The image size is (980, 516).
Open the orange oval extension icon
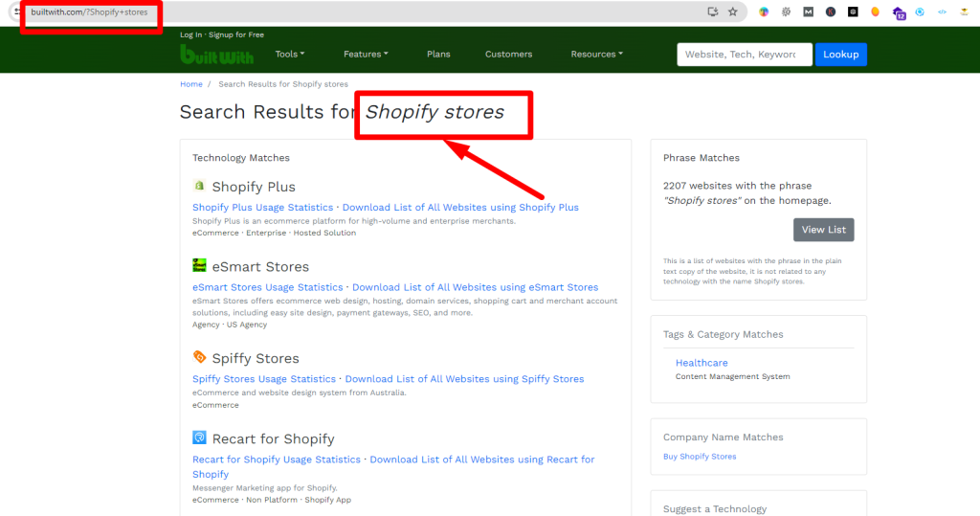[875, 11]
